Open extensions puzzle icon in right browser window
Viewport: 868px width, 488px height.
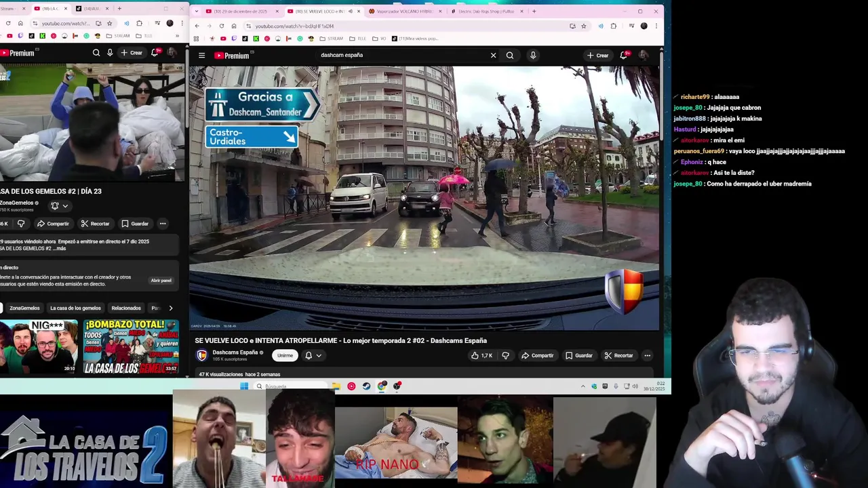point(614,26)
